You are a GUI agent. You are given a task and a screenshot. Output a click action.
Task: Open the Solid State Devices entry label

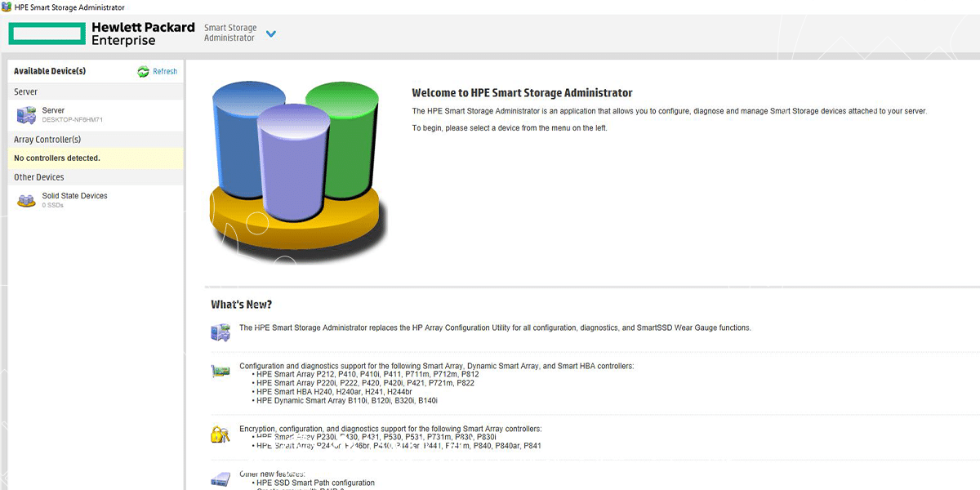pyautogui.click(x=74, y=196)
